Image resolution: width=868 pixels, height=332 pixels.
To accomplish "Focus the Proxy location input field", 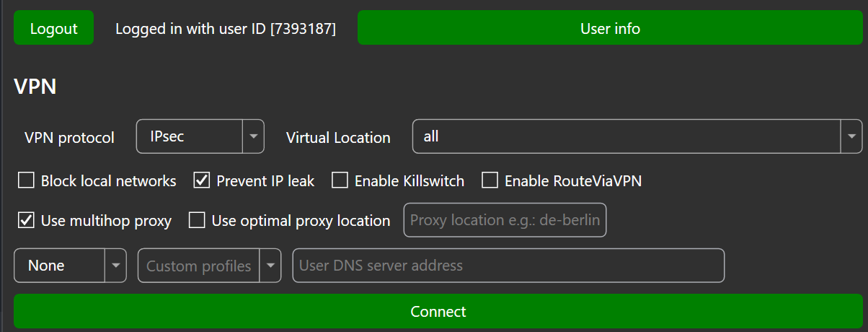I will 505,220.
